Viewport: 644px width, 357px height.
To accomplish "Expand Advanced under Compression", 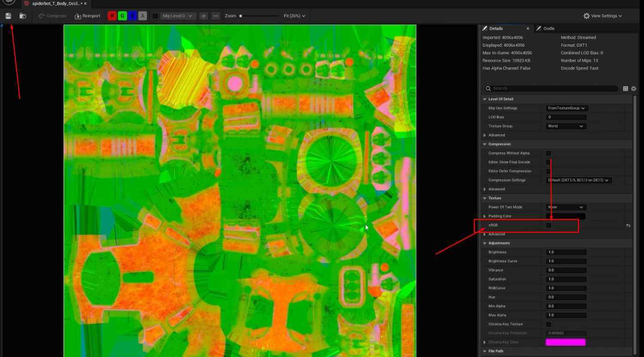I will point(485,189).
